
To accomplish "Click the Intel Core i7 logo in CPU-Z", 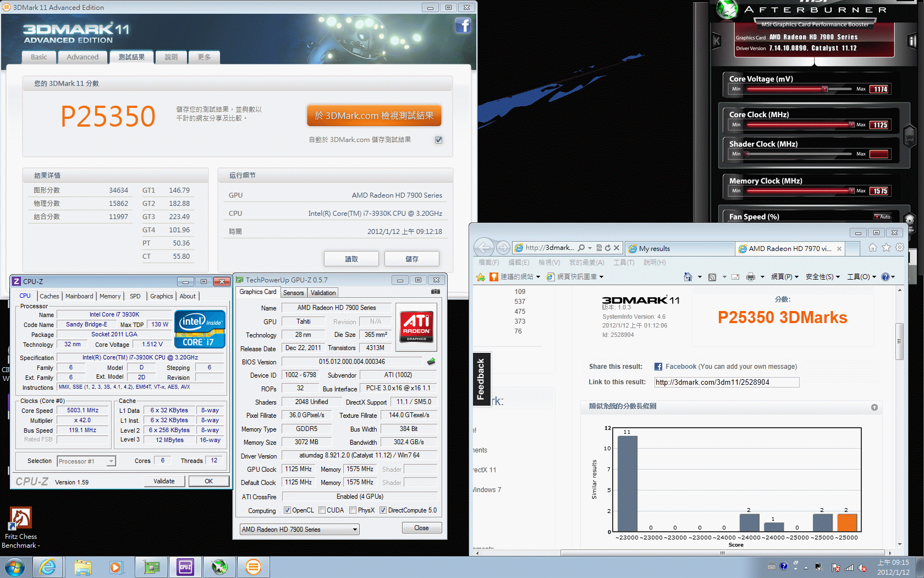I will coord(200,329).
